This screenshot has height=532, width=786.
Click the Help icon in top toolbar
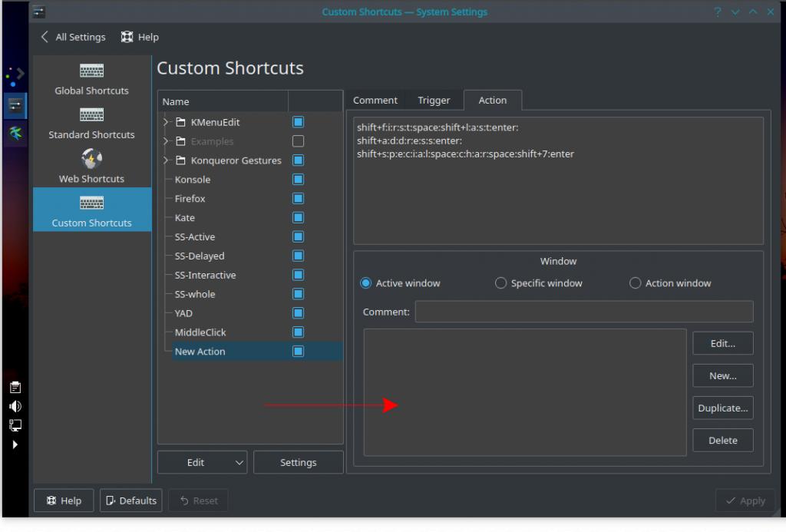(127, 37)
